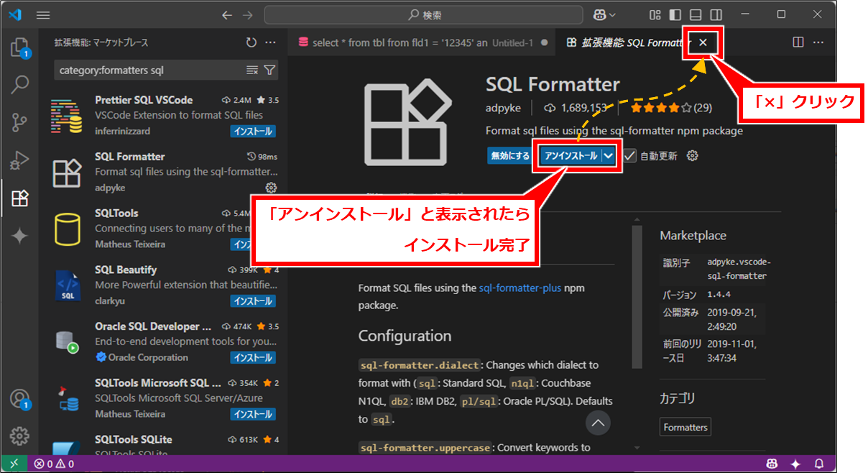868x473 pixels.
Task: Click the SQLTools database cylinder thumbnail
Action: click(67, 229)
